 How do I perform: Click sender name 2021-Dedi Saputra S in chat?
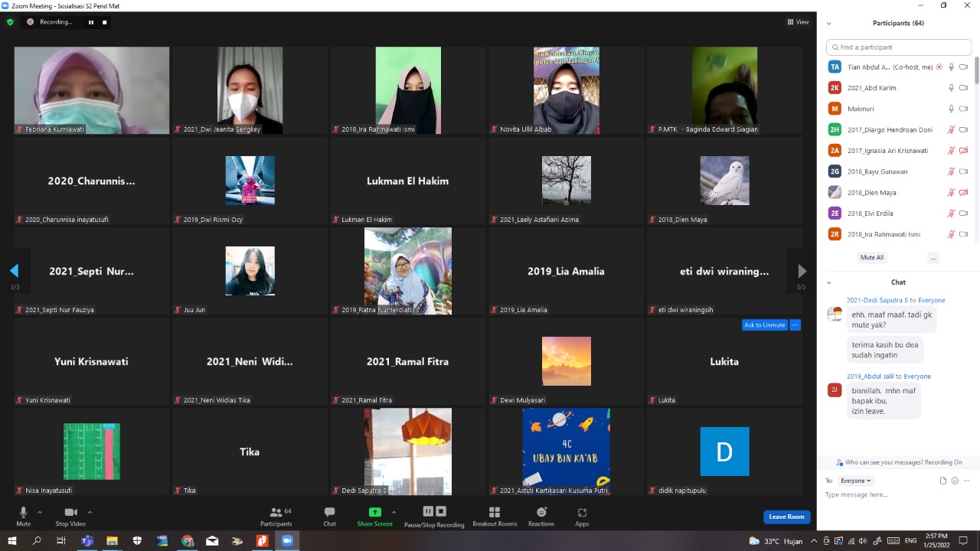coord(877,300)
